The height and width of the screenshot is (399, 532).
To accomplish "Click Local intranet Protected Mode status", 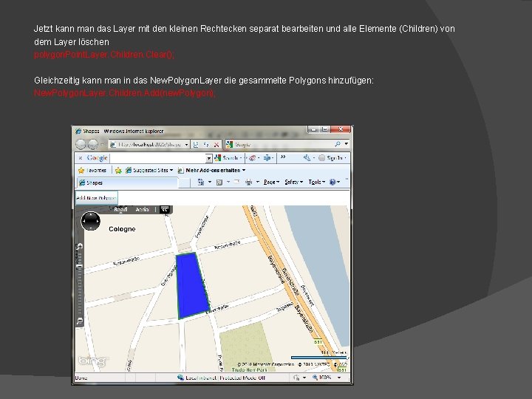I will (x=222, y=378).
